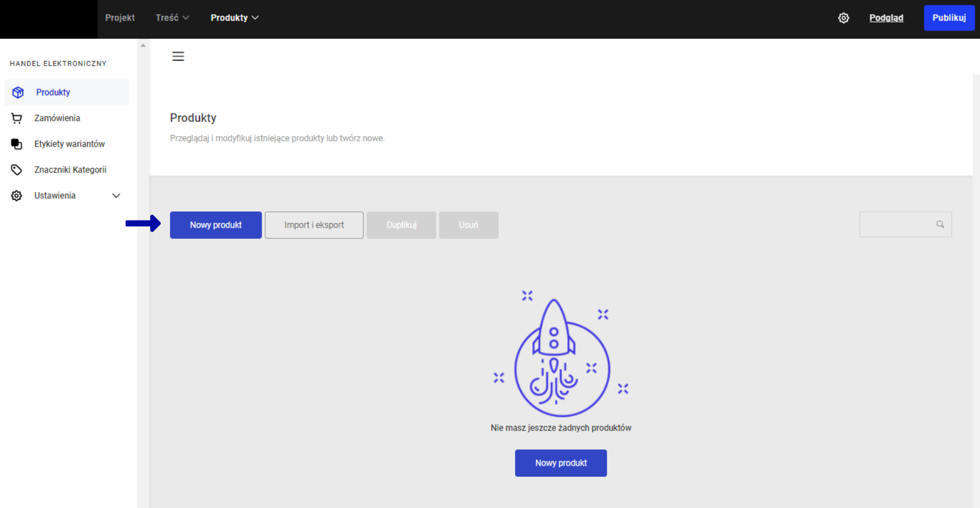Click Nowy produkt in the toolbar
This screenshot has width=980, height=508.
pyautogui.click(x=216, y=225)
